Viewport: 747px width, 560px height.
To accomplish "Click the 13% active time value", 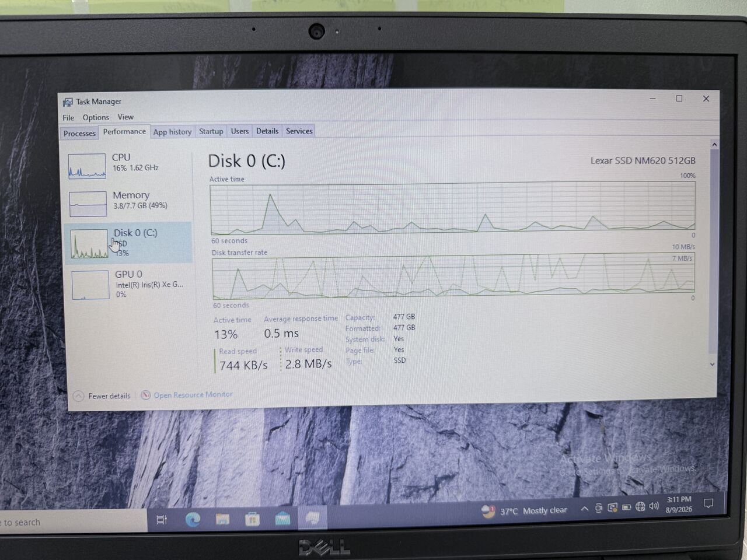I will [x=226, y=334].
